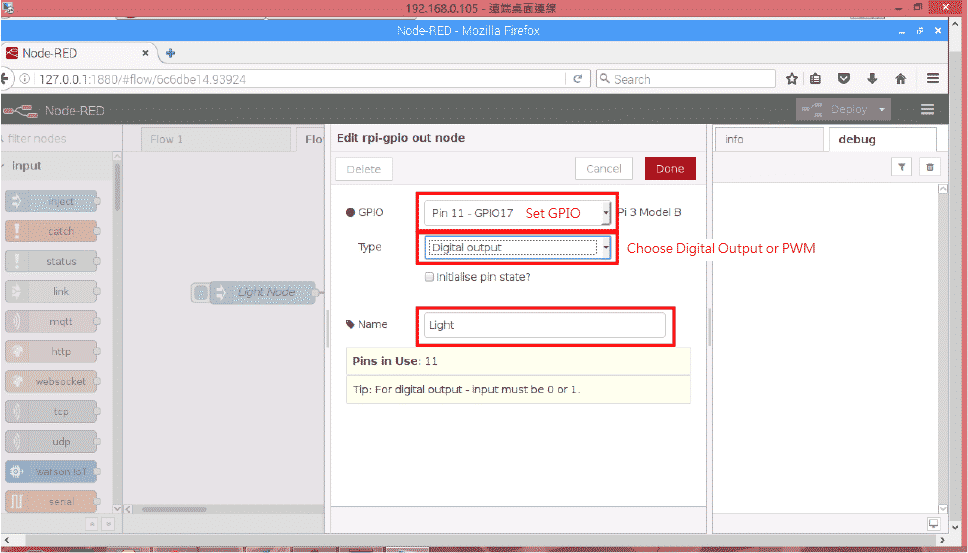Select the inject node in palette

[x=52, y=201]
